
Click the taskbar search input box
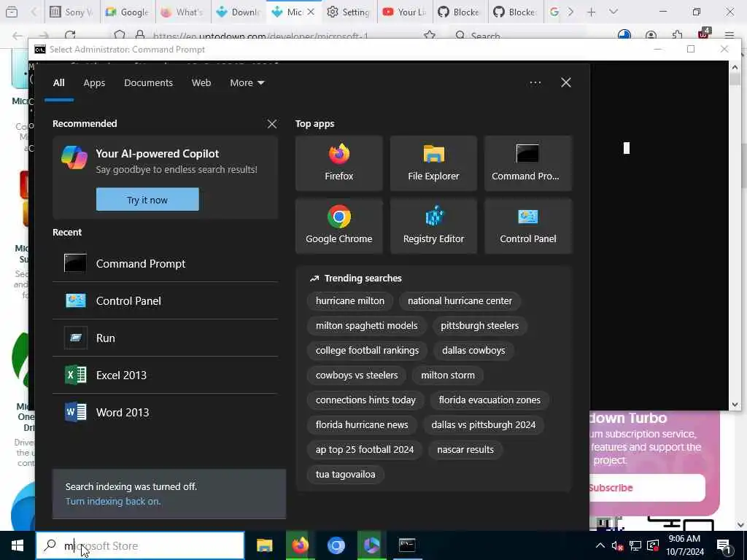[x=141, y=545]
